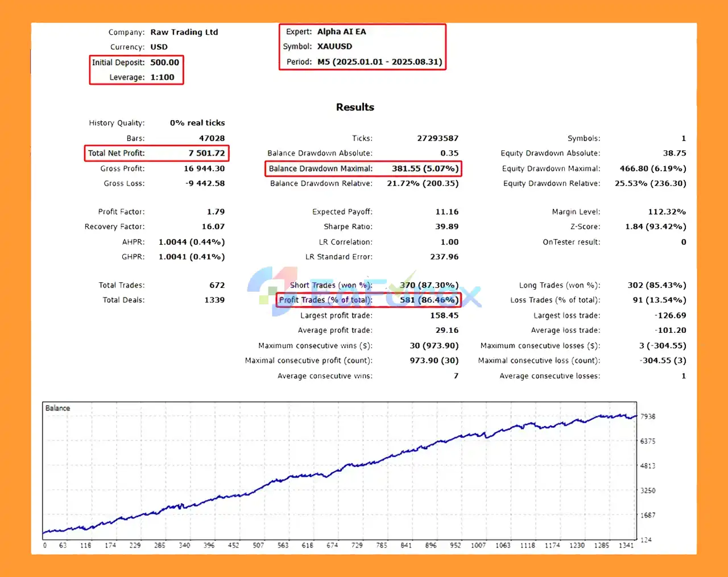Select the Equity Drawdown Maximal value
This screenshot has height=577, width=728.
pos(652,168)
